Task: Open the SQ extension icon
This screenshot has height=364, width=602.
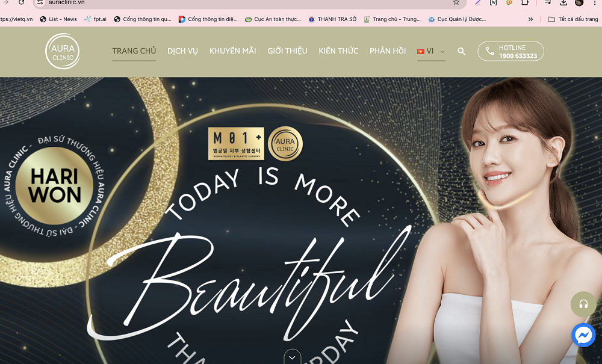Action: pyautogui.click(x=509, y=2)
